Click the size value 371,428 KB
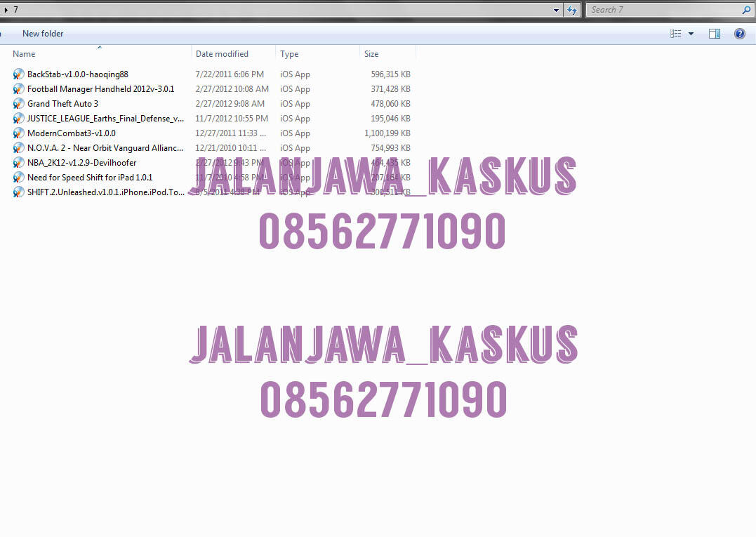The height and width of the screenshot is (537, 756). tap(390, 89)
